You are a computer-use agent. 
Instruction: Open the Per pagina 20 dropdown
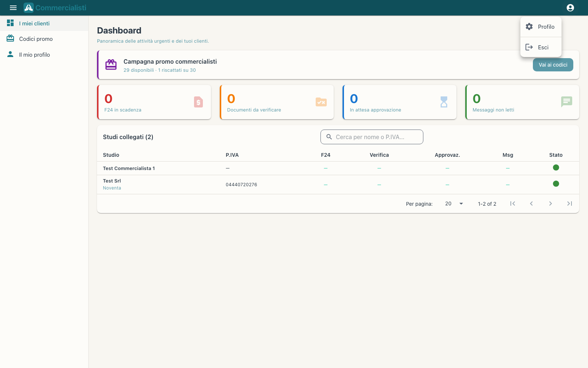pos(454,204)
